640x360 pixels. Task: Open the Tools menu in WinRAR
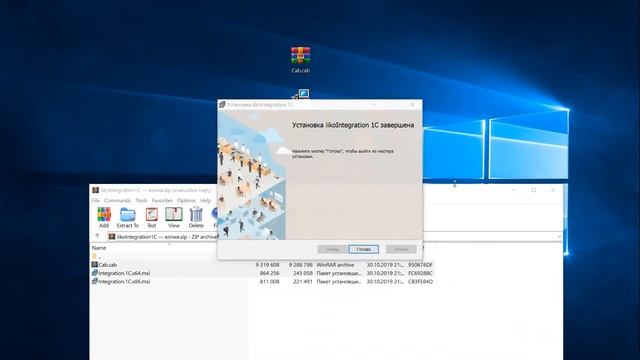pos(141,200)
